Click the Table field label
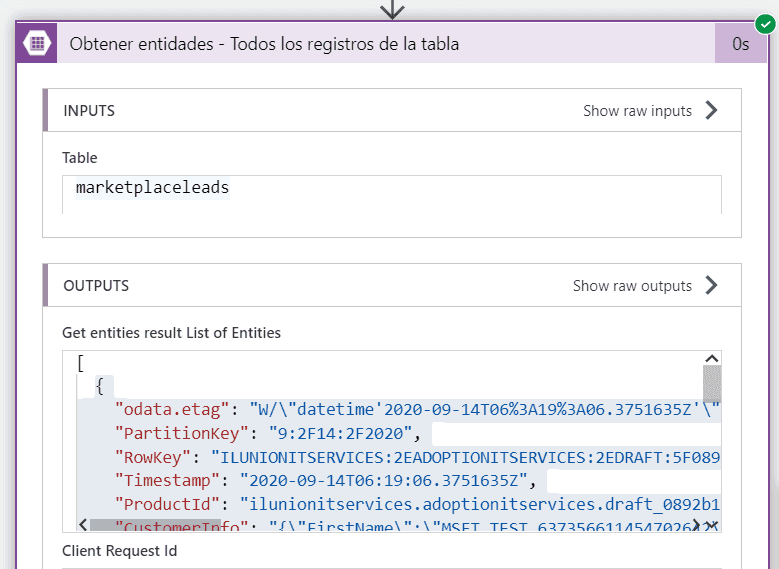Viewport: 779px width, 569px height. pos(79,158)
